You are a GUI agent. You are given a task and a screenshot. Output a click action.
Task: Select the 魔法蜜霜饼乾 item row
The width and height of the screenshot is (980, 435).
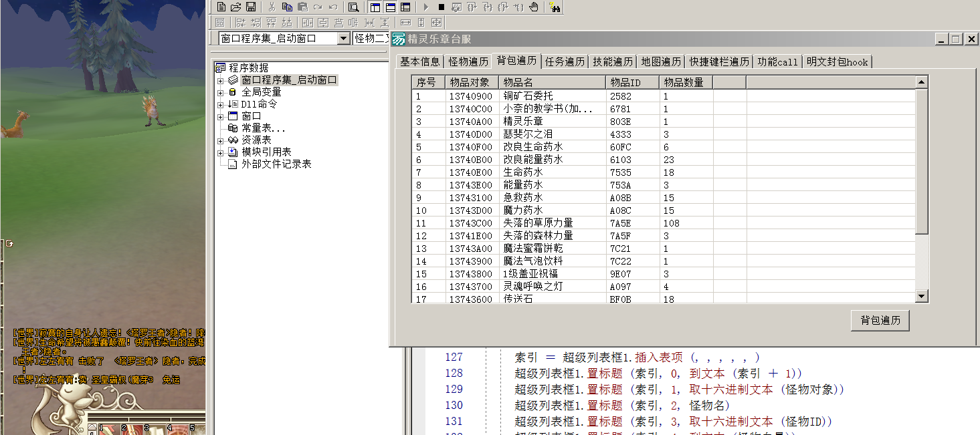pyautogui.click(x=664, y=248)
